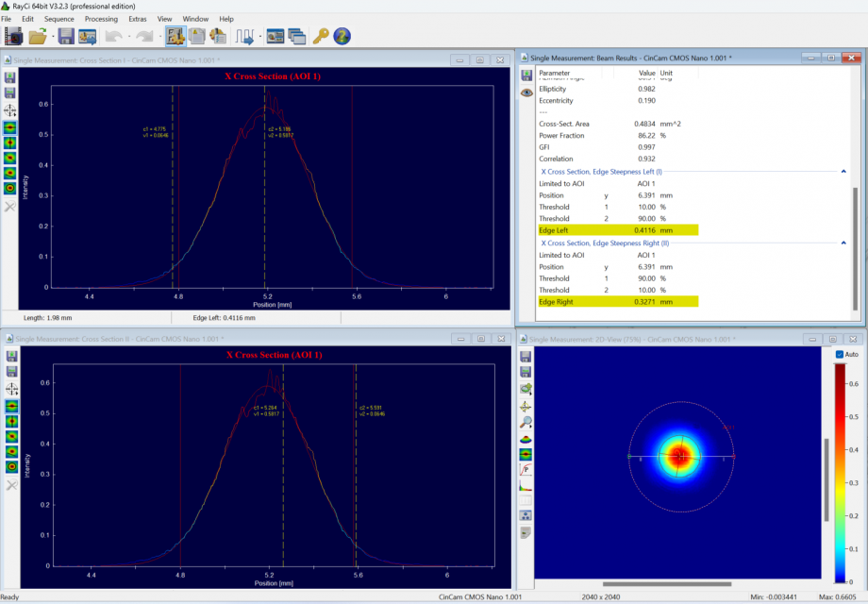Open the dropdown arrow next to the Open button

point(51,36)
